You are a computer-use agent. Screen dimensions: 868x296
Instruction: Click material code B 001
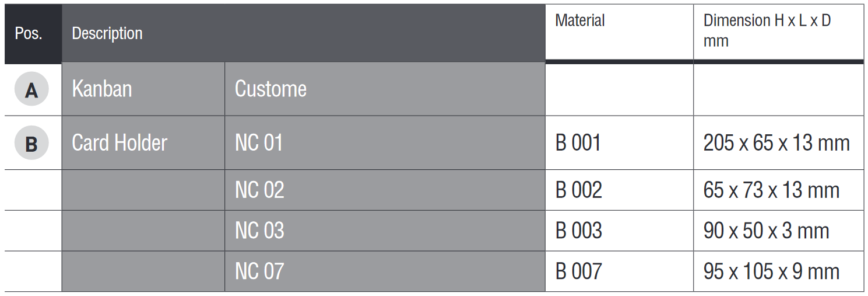578,143
